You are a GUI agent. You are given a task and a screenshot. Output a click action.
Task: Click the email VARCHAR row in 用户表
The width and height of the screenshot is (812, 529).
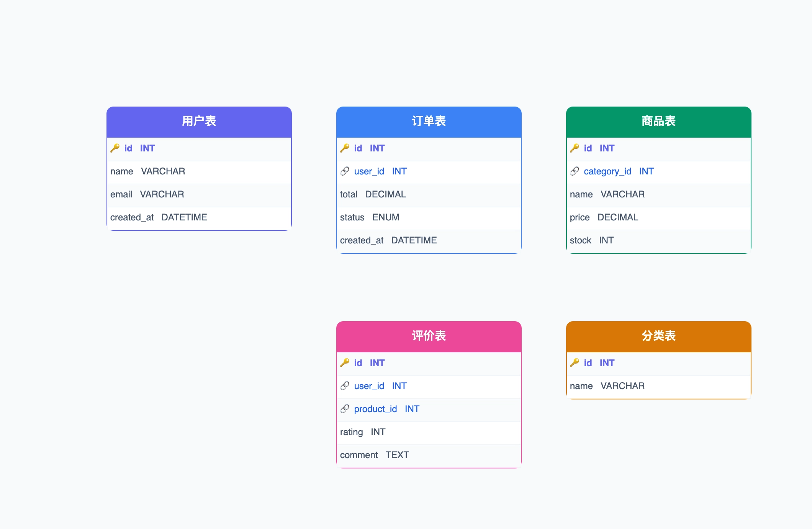tap(199, 195)
